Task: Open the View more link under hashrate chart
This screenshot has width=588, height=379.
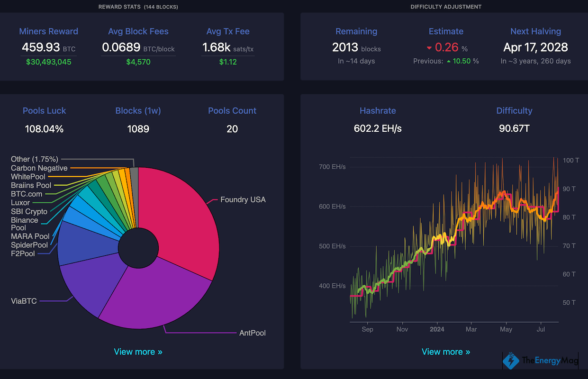Action: (445, 352)
